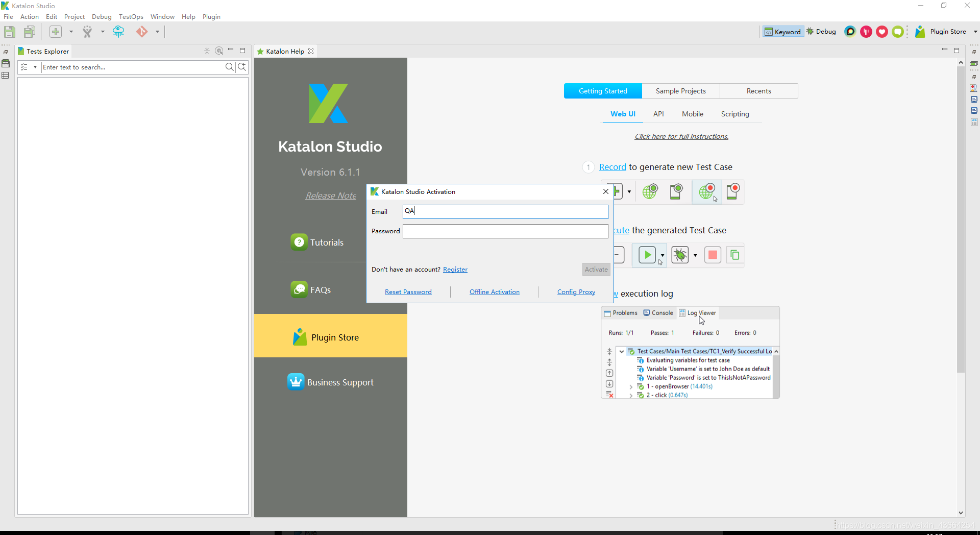Select the Recents tab
Image resolution: width=980 pixels, height=535 pixels.
pos(758,91)
